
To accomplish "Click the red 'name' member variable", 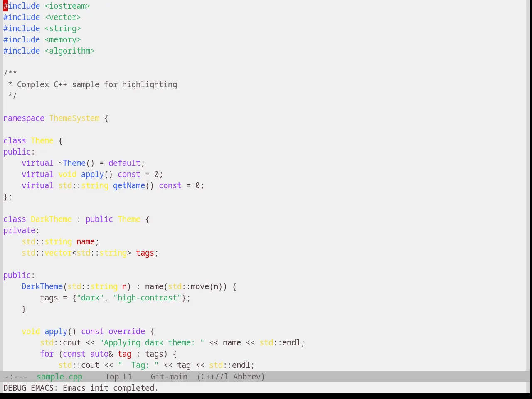I will pyautogui.click(x=86, y=241).
